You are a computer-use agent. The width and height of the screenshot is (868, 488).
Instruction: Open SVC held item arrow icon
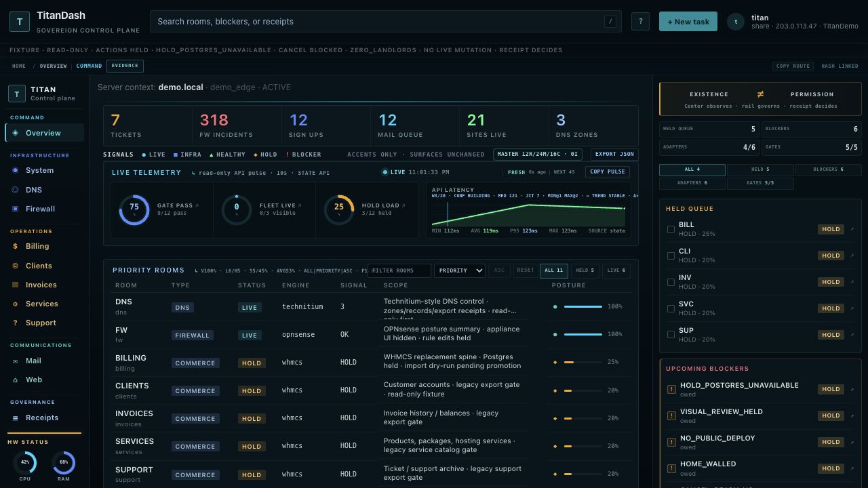pos(852,308)
